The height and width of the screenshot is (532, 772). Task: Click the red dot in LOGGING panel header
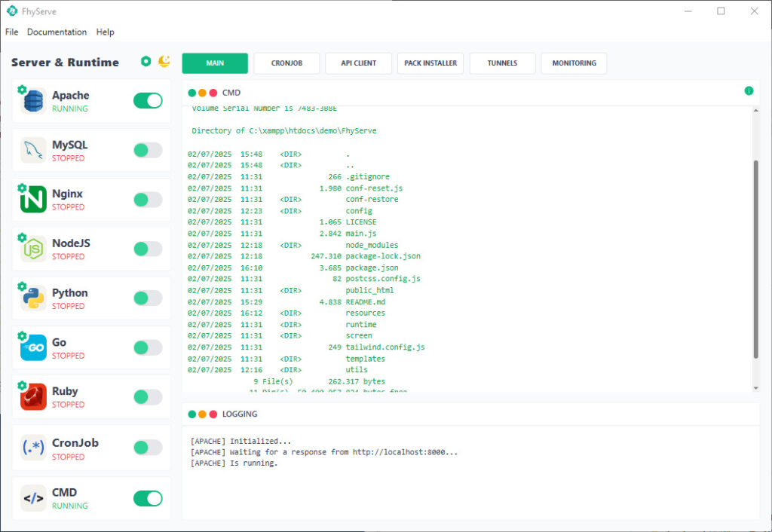(x=213, y=414)
